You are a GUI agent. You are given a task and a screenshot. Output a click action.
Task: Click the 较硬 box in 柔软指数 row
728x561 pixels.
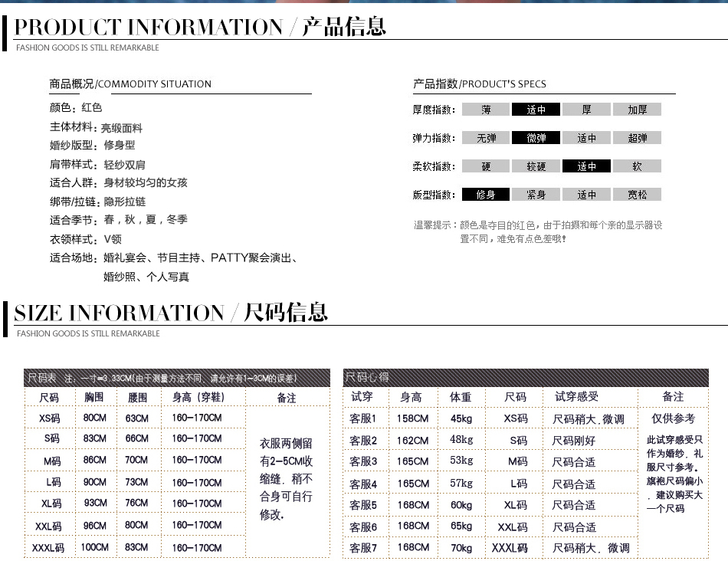tap(536, 166)
